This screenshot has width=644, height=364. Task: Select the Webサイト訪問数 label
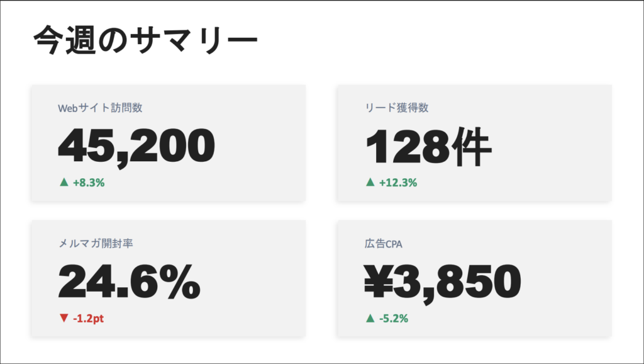click(100, 108)
